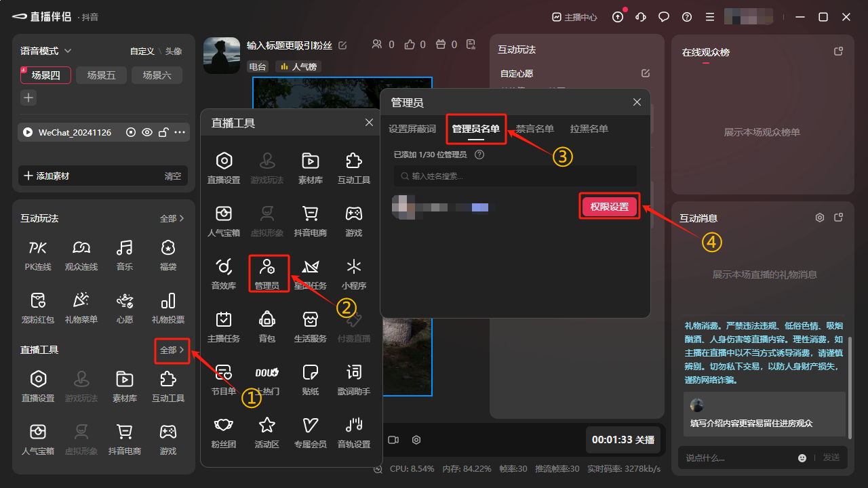The height and width of the screenshot is (488, 868).
Task: Toggle lock on WeChat_20241126 source
Action: [x=163, y=132]
